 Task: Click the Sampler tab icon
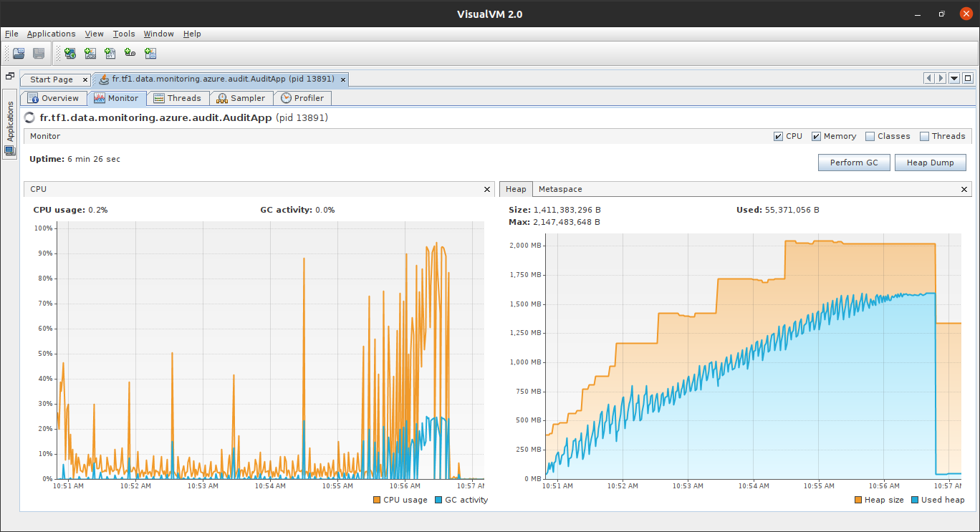tap(222, 98)
